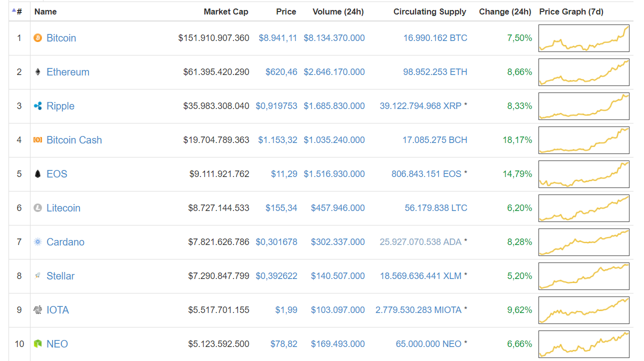
Task: Click the Litecoin logo icon
Action: pyautogui.click(x=37, y=208)
